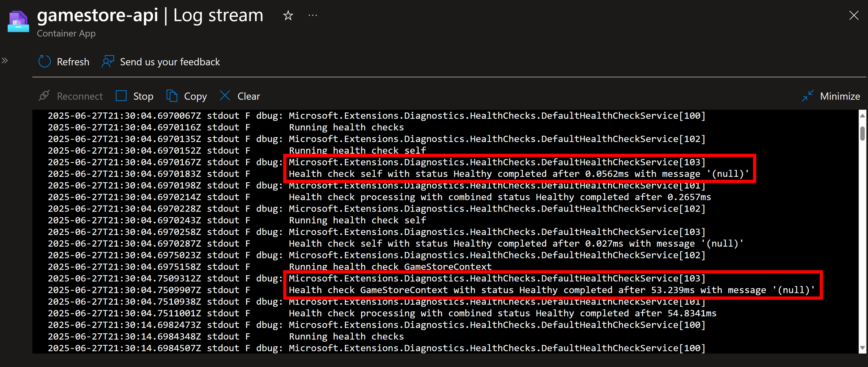Click the log scrollbar thumb

click(863, 133)
